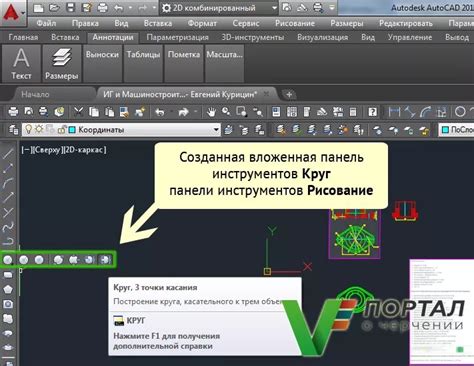Open the Таблицы ribbon panel
Screen dimensions: 474x366
(143, 64)
